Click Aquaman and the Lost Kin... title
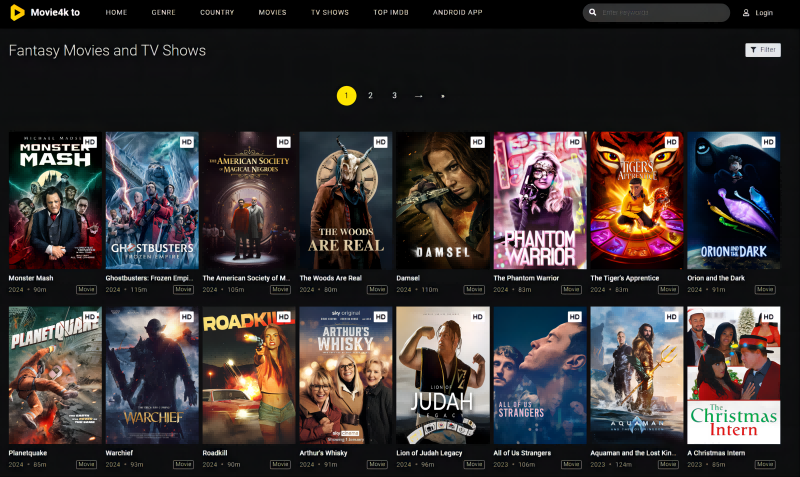Viewport: 800px width, 477px height. (633, 453)
